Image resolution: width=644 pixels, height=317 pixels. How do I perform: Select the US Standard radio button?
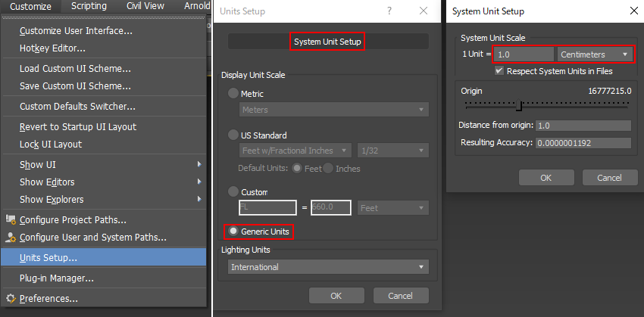[233, 135]
